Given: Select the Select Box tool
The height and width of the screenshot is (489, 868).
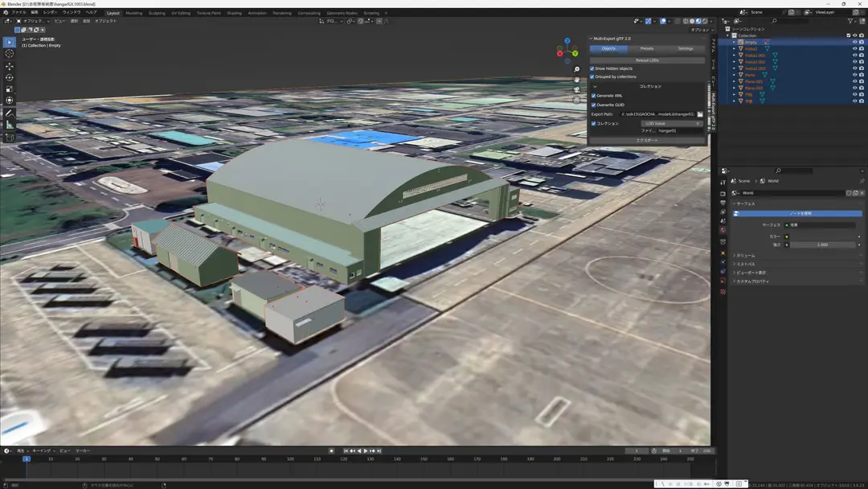Looking at the screenshot, I should point(10,42).
